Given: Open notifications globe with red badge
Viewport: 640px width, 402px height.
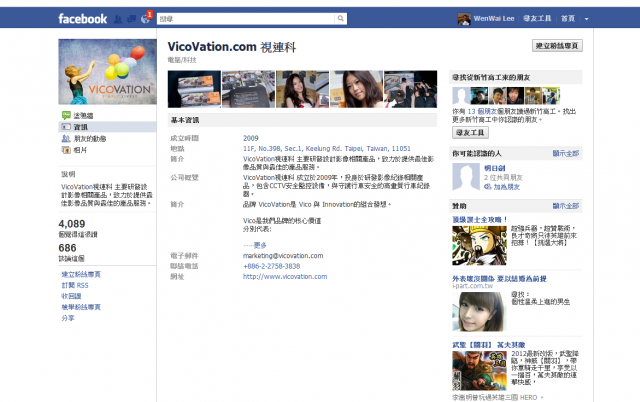Looking at the screenshot, I should (x=146, y=18).
